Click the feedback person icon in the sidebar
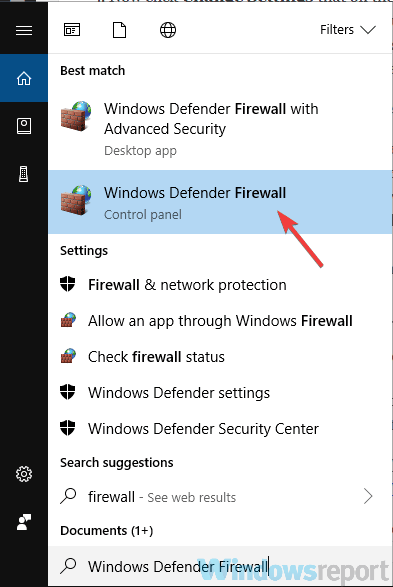This screenshot has width=393, height=587. pyautogui.click(x=24, y=522)
